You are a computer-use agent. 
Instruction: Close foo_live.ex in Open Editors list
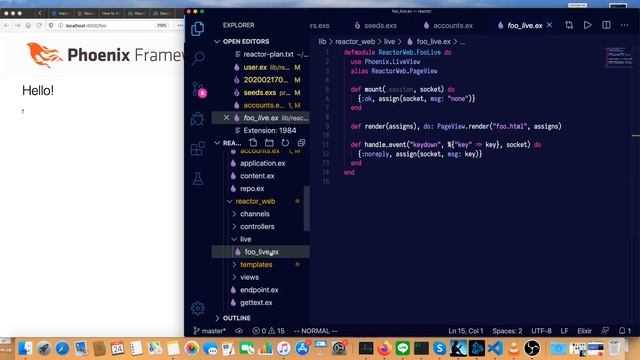tap(226, 118)
